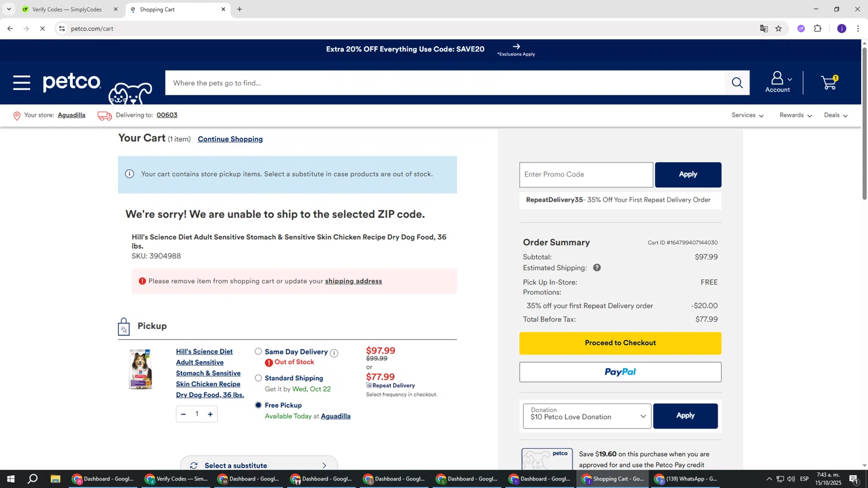Open the notification center icon
Screen dimensions: 868x488
click(854, 479)
